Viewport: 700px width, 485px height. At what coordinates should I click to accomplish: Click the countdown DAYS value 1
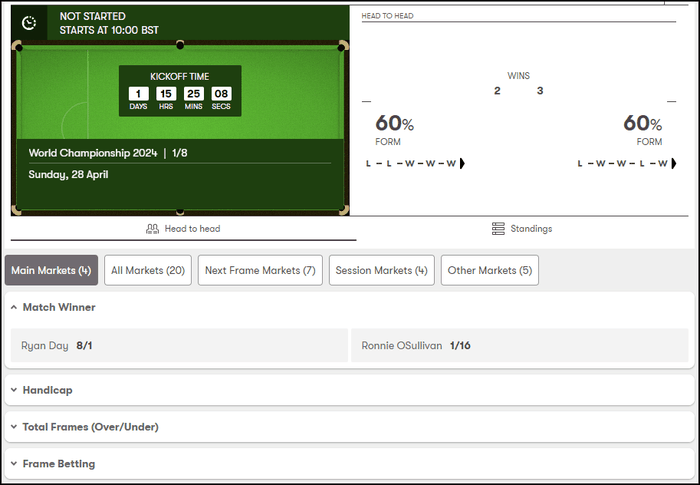pos(138,94)
